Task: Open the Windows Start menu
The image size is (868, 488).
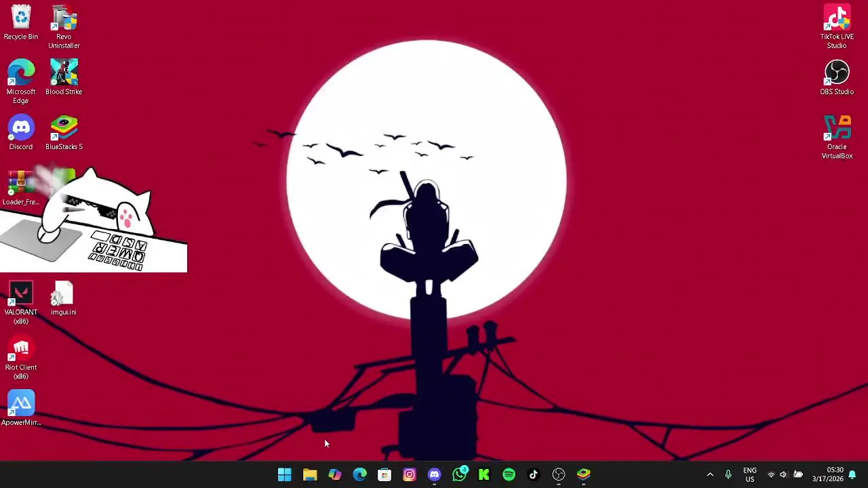Action: coord(285,475)
